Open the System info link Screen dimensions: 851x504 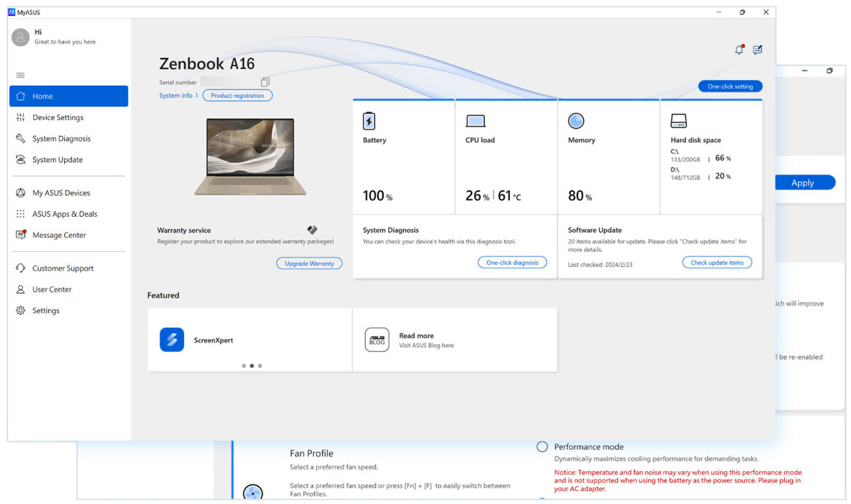176,95
